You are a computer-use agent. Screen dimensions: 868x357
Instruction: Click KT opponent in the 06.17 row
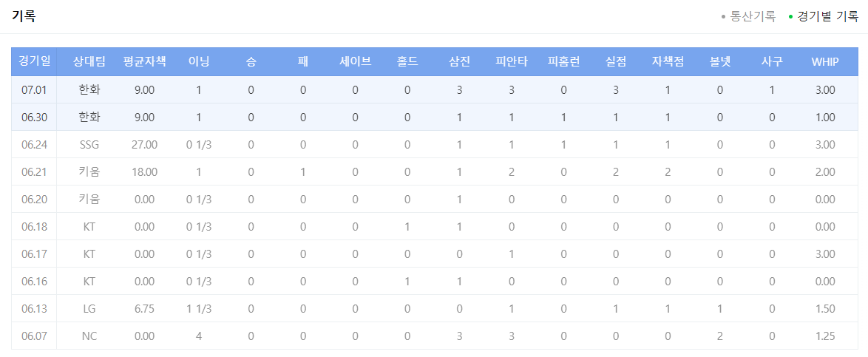click(89, 254)
